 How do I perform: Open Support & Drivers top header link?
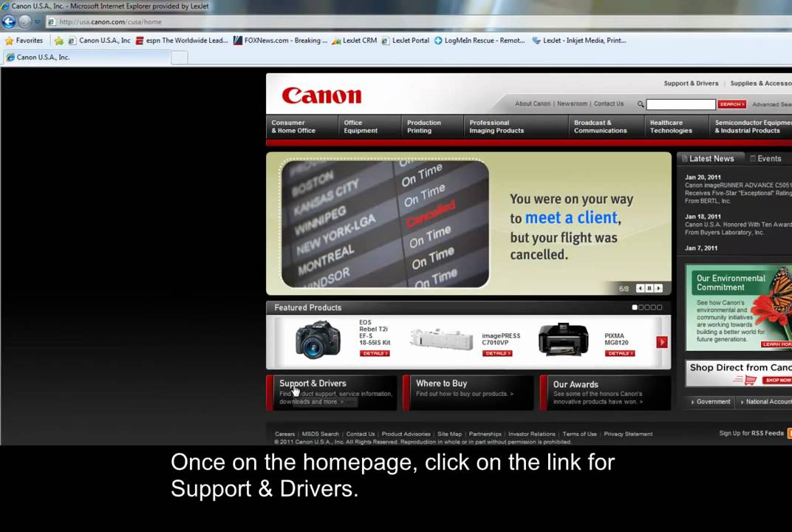click(691, 83)
